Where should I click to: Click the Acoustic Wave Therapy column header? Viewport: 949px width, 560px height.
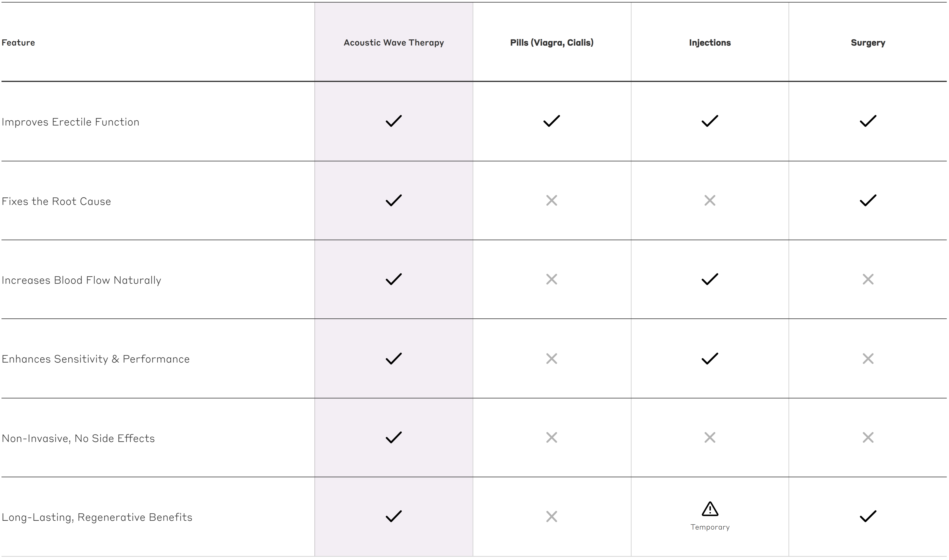pos(394,43)
